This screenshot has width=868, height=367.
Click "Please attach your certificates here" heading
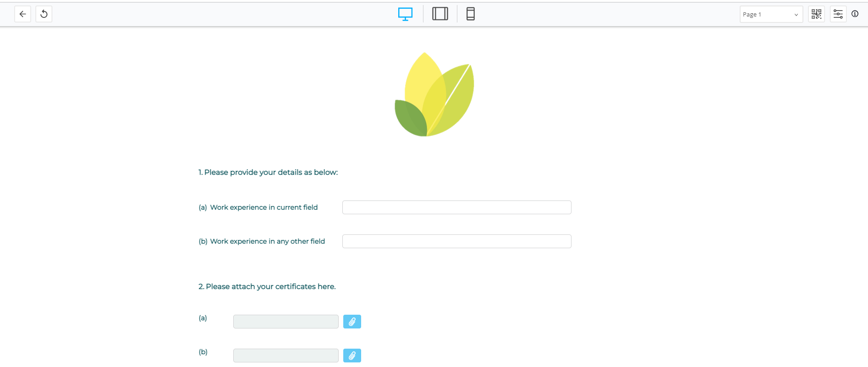[x=267, y=287]
